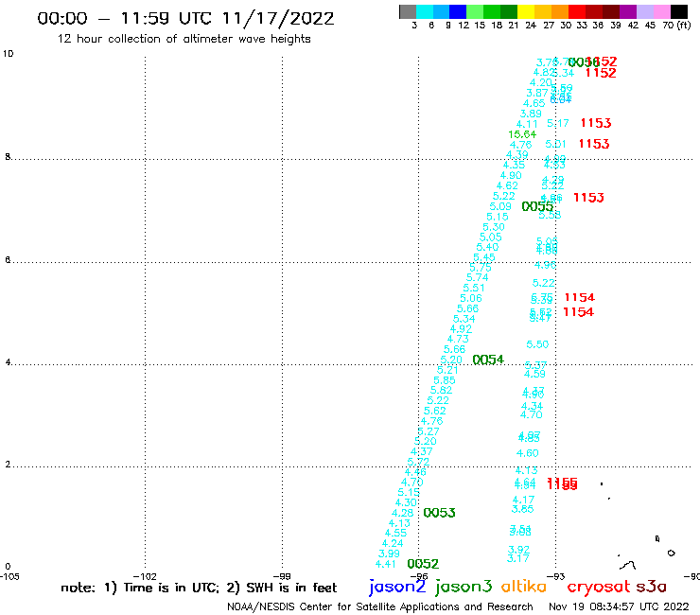The image size is (700, 615).
Task: Click the wave height value '5.50'
Action: pos(537,344)
